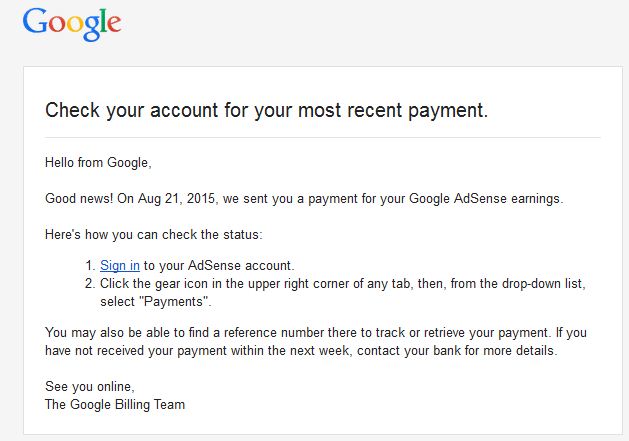This screenshot has width=629, height=441.
Task: Click the Google logo
Action: coord(72,24)
